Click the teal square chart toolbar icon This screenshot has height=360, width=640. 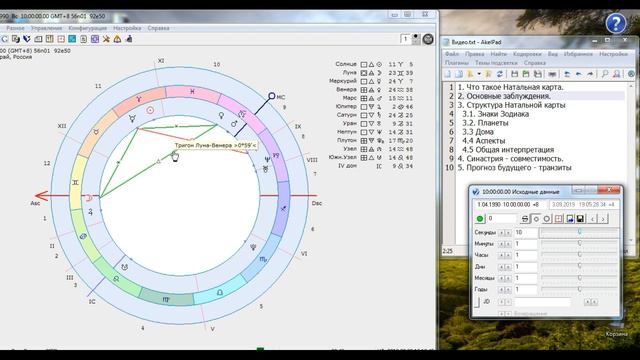point(72,39)
